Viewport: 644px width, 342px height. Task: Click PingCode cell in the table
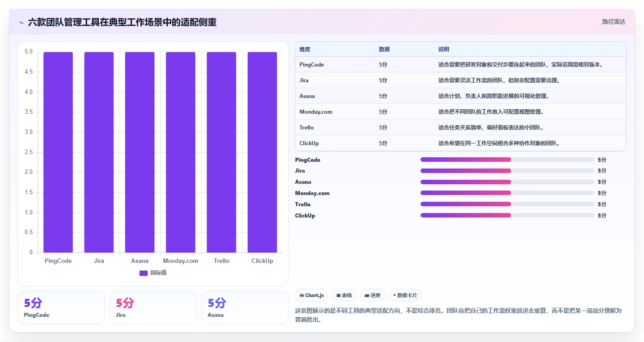point(311,65)
